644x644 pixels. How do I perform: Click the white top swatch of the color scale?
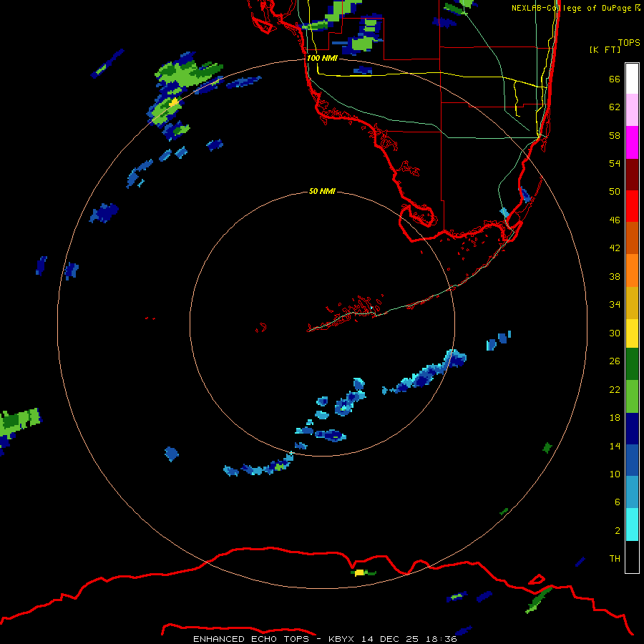click(632, 79)
